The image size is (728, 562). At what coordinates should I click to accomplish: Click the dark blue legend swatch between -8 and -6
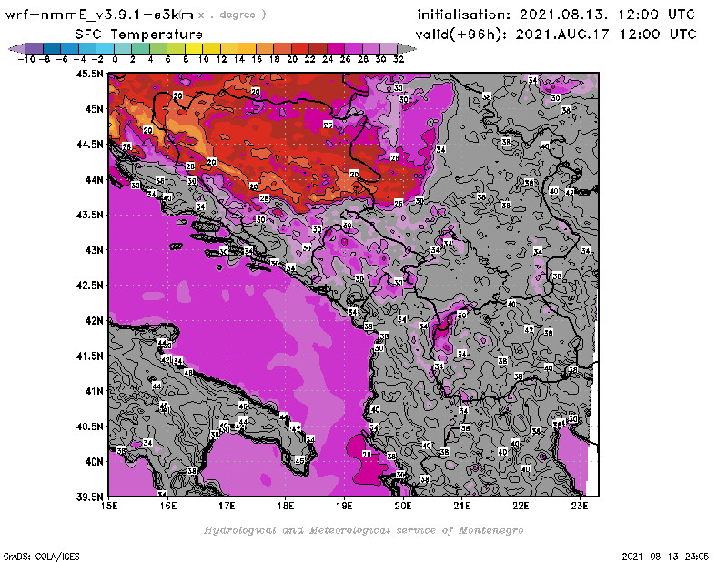52,48
